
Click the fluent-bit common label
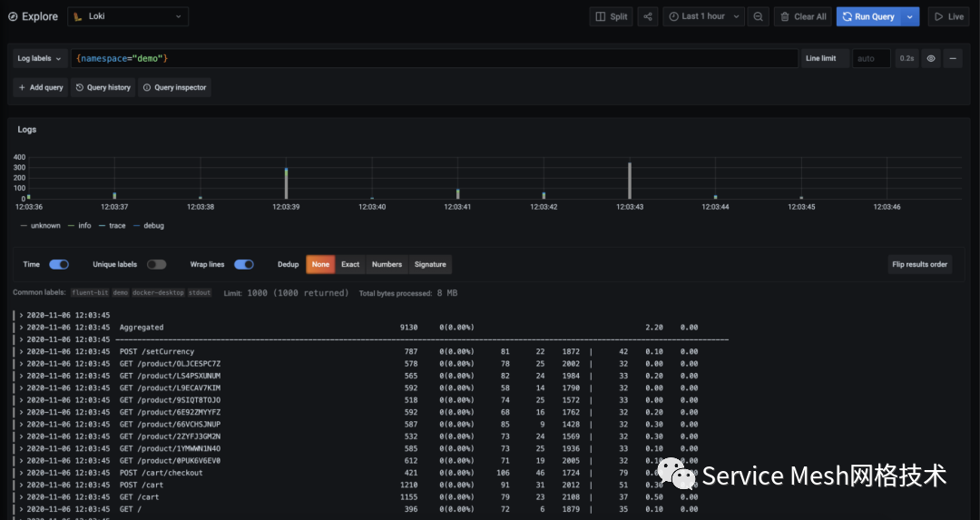(90, 292)
